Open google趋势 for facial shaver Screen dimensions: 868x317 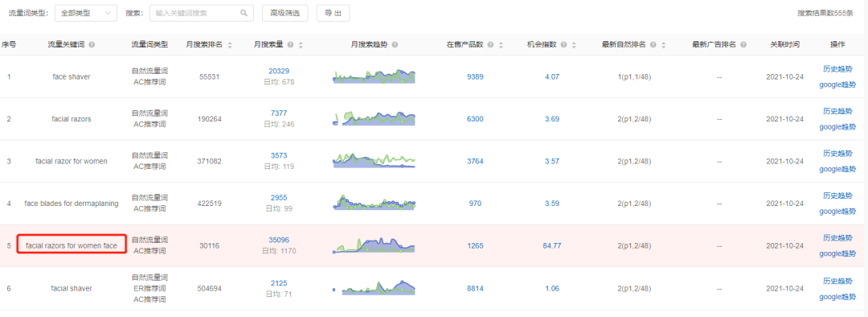tap(837, 297)
